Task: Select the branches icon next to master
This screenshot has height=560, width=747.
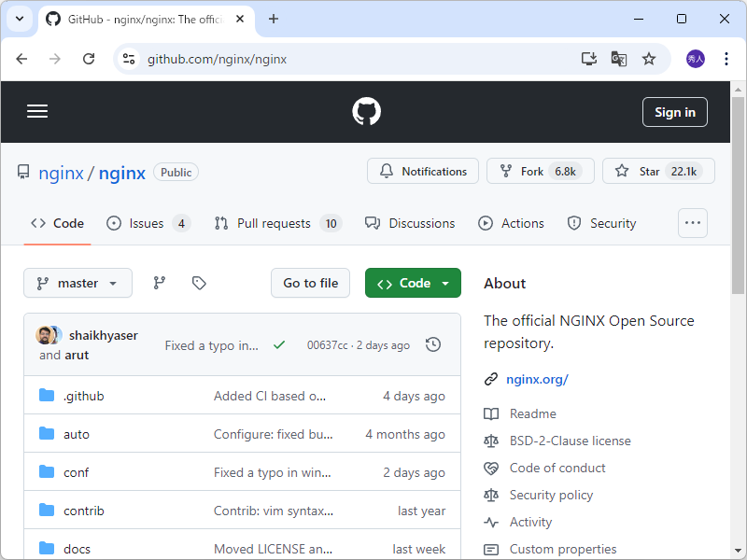Action: [159, 283]
